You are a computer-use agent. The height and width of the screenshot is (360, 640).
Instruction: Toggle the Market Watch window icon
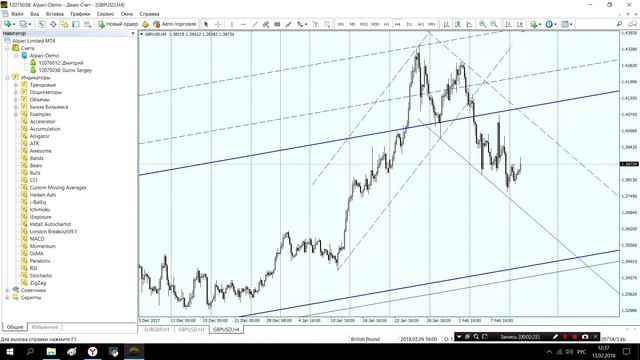pos(42,24)
